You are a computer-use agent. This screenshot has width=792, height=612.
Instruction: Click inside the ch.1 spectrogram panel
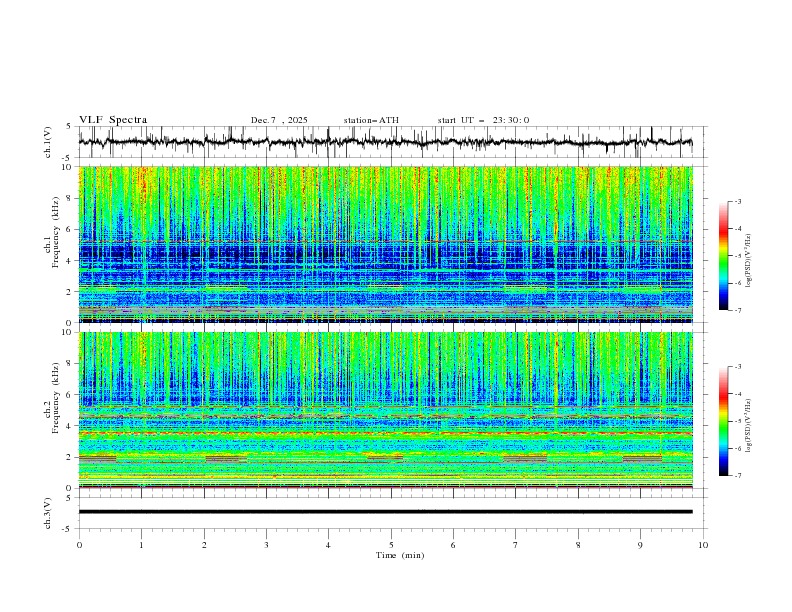390,245
